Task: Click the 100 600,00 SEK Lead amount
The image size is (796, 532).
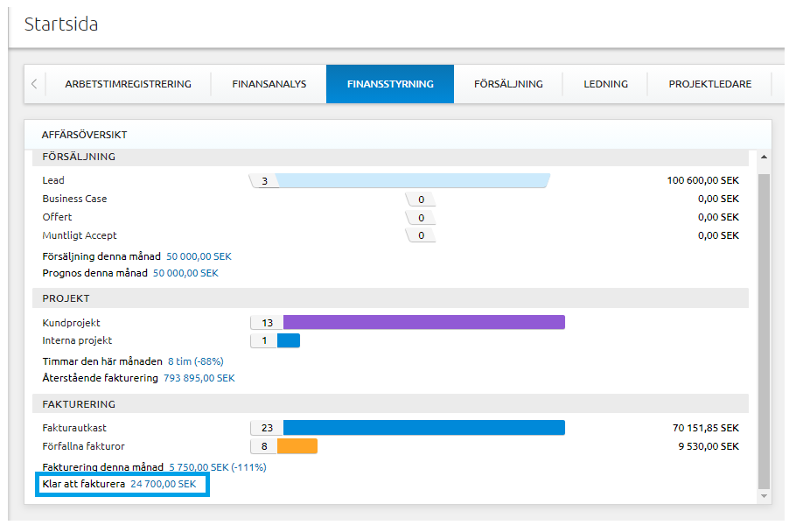Action: [703, 180]
